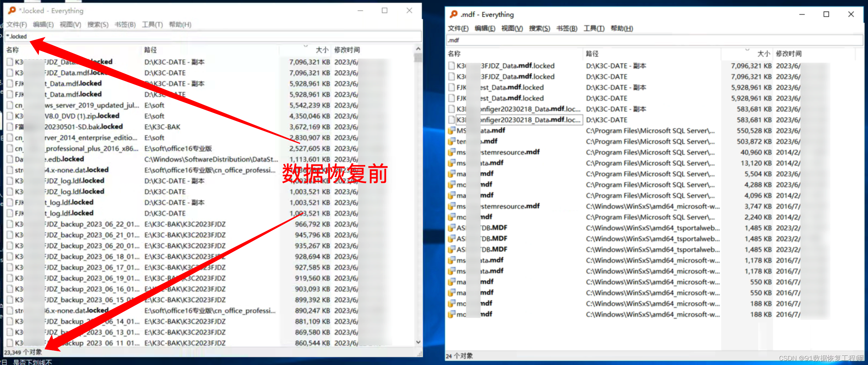Click icon of the 40,960 KB stemresource.mdf file

pyautogui.click(x=451, y=152)
